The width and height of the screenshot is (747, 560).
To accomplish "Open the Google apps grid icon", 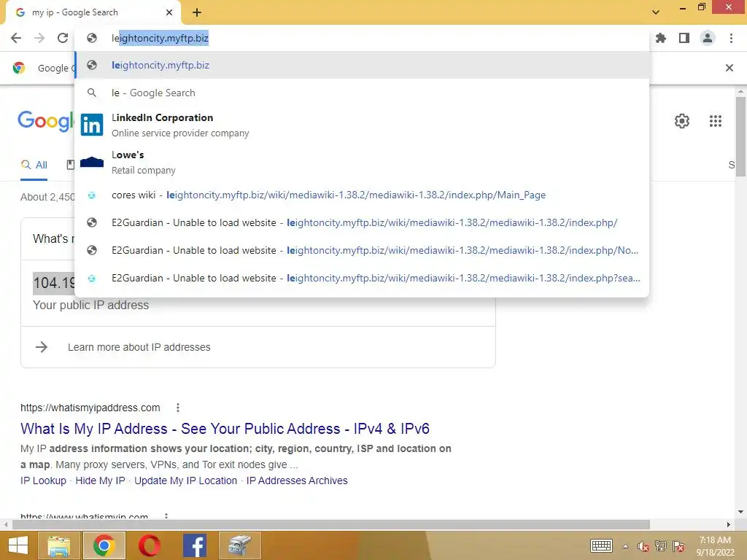I will click(x=715, y=121).
